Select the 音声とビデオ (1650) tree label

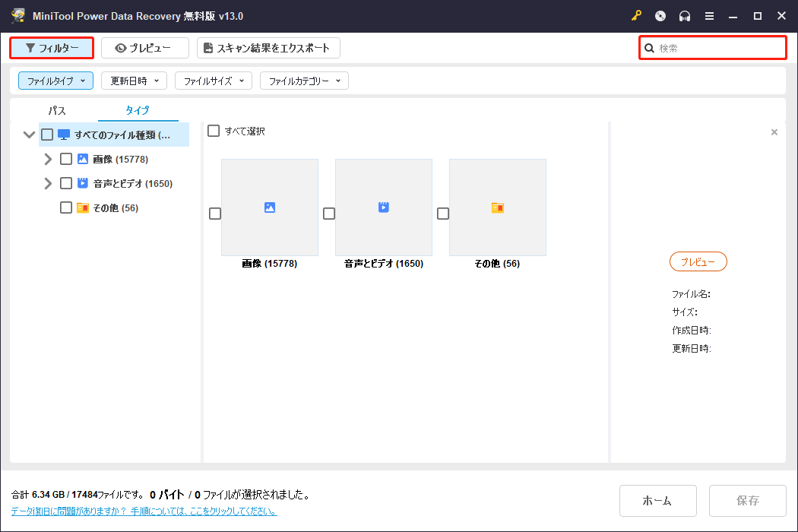point(133,183)
